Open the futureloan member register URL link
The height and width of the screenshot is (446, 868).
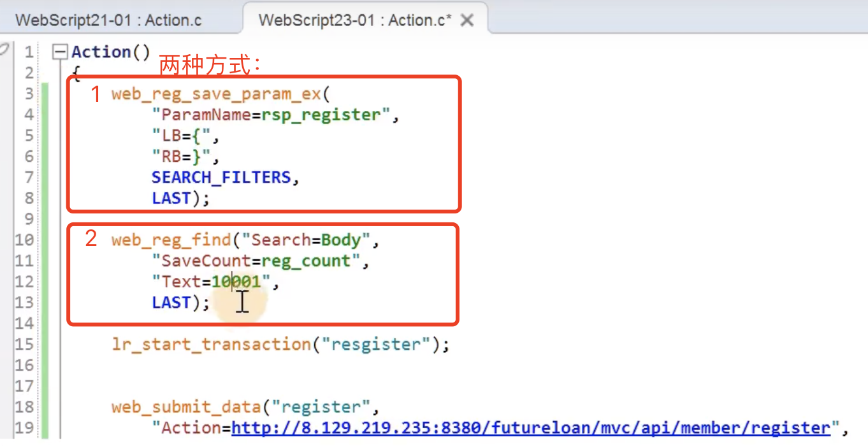click(532, 428)
